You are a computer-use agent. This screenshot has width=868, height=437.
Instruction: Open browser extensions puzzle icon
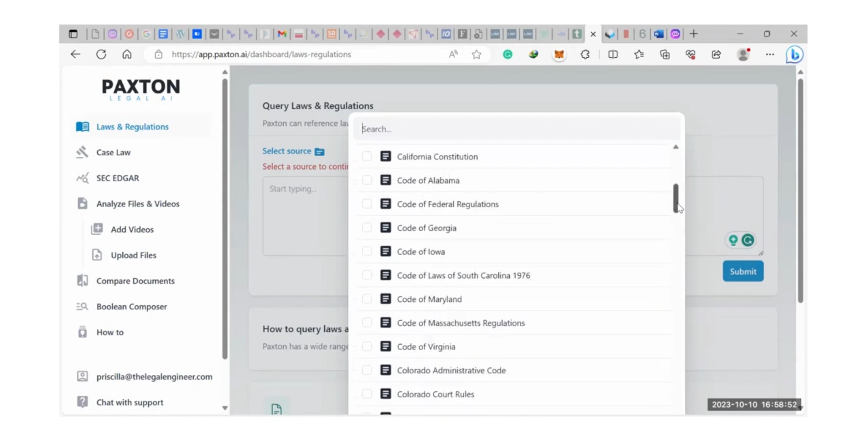[585, 55]
